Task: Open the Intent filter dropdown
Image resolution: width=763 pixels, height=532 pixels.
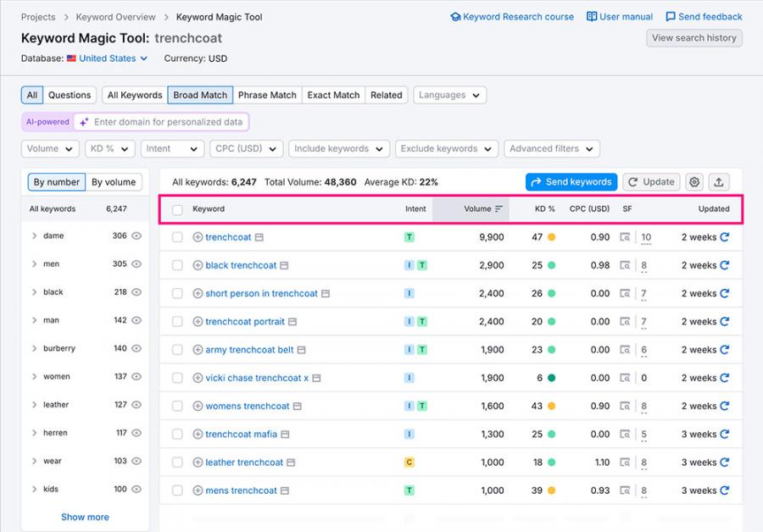Action: tap(172, 149)
